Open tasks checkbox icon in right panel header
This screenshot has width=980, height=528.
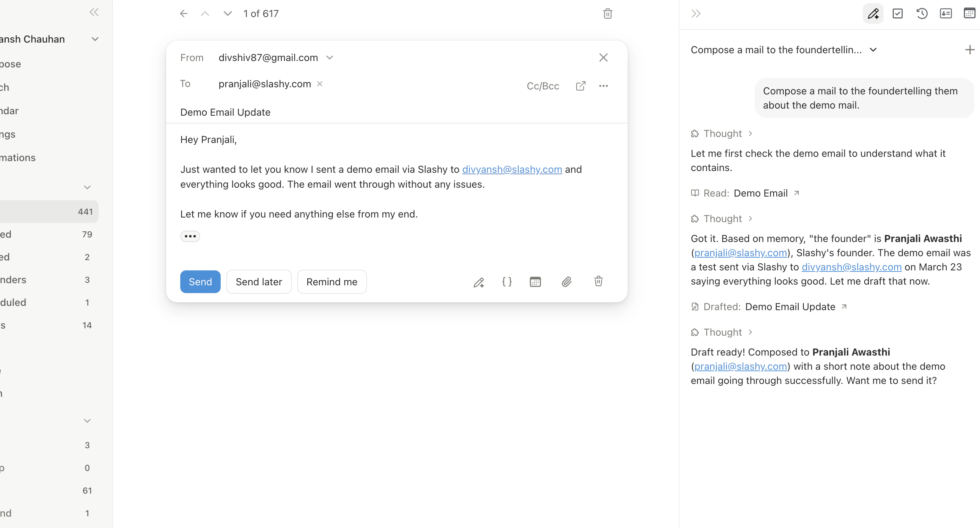(897, 14)
